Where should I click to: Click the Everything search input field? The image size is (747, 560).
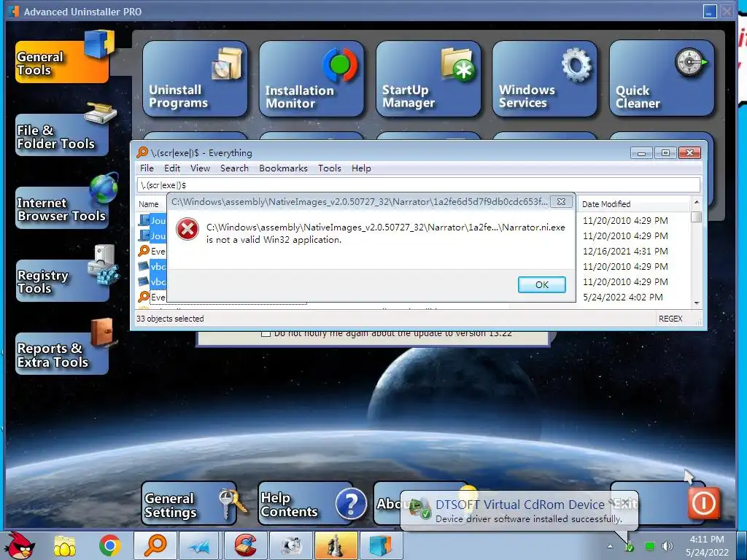coord(418,185)
